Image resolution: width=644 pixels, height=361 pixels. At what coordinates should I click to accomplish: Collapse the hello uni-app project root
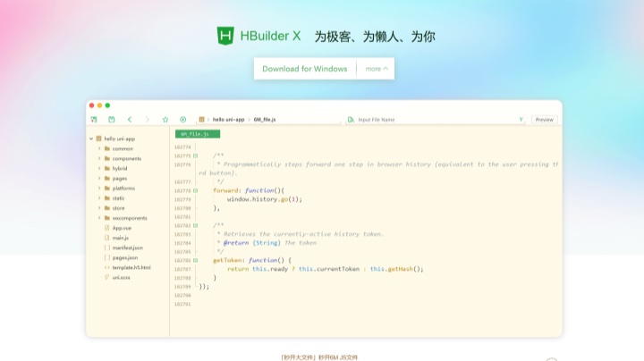(91, 139)
